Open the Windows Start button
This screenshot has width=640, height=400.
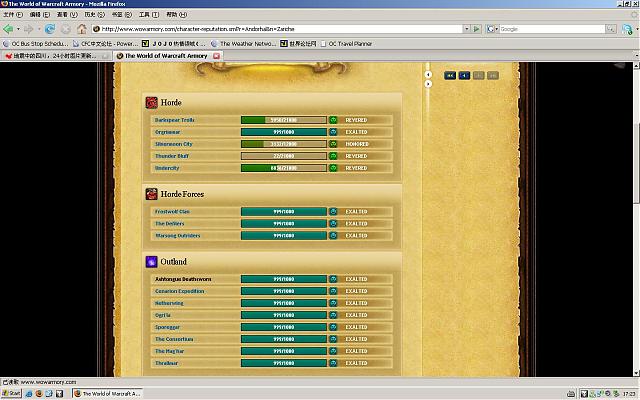pos(11,393)
